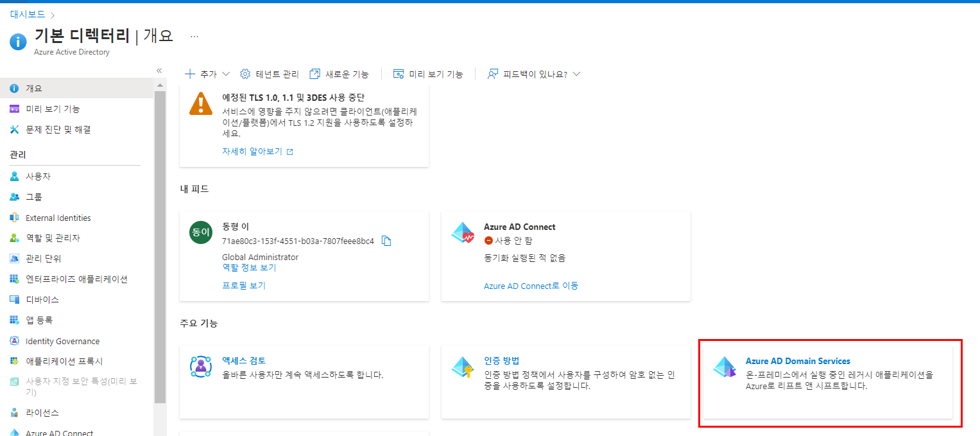Click the 관리 단위 sidebar icon
The image size is (980, 436).
[15, 258]
